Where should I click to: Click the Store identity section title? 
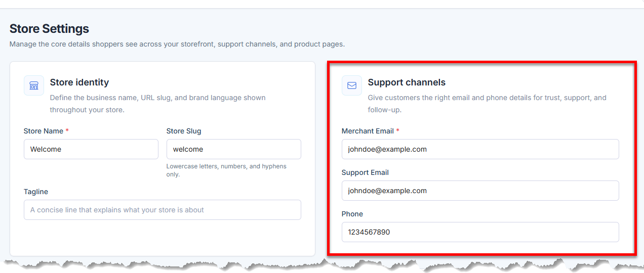pyautogui.click(x=79, y=82)
